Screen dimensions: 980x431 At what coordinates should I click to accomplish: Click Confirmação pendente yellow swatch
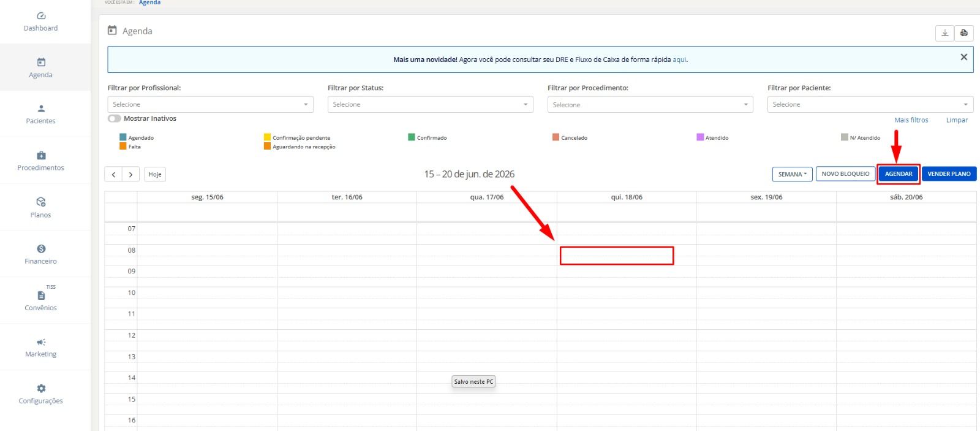[267, 137]
